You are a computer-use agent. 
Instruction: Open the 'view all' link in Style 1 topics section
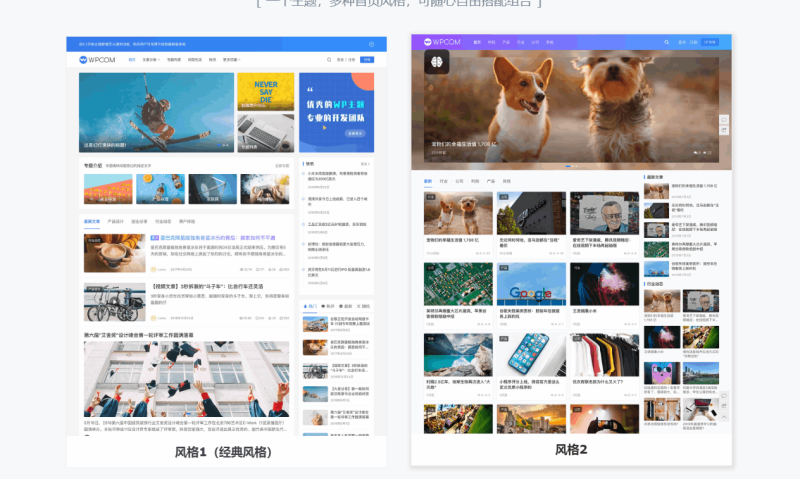[x=282, y=166]
